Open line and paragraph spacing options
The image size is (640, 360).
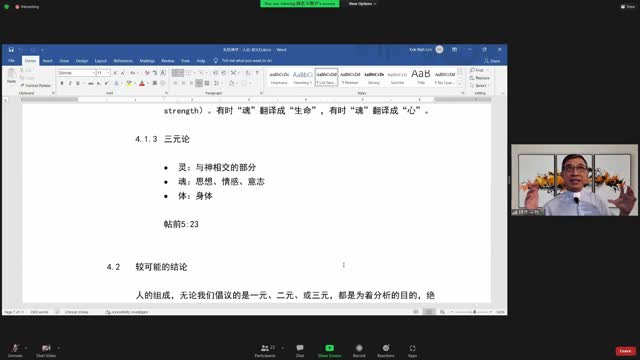(x=217, y=83)
